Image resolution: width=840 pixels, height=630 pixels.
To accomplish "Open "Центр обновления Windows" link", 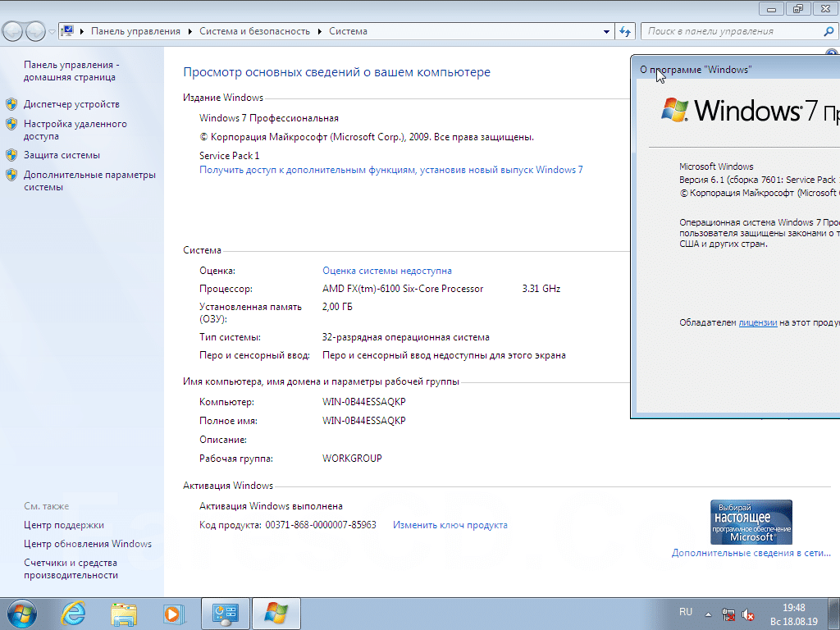I will 88,544.
